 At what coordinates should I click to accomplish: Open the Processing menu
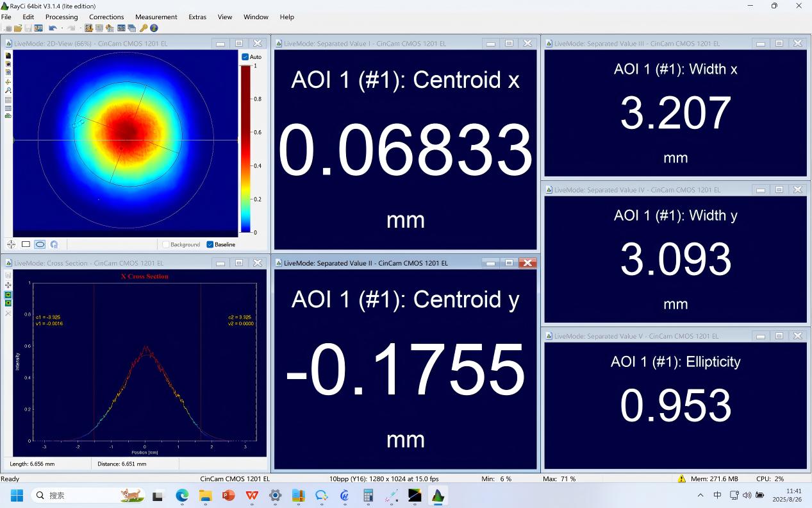click(62, 17)
